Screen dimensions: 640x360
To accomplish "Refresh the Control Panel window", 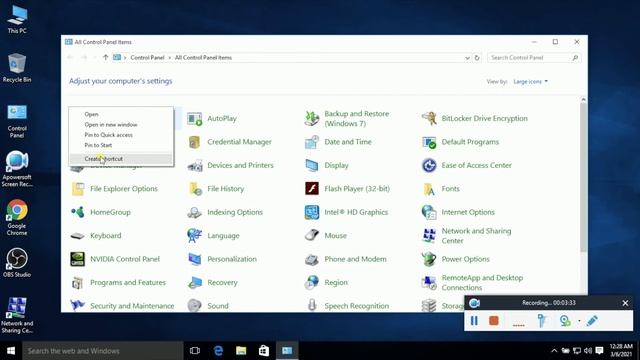I will pos(477,58).
